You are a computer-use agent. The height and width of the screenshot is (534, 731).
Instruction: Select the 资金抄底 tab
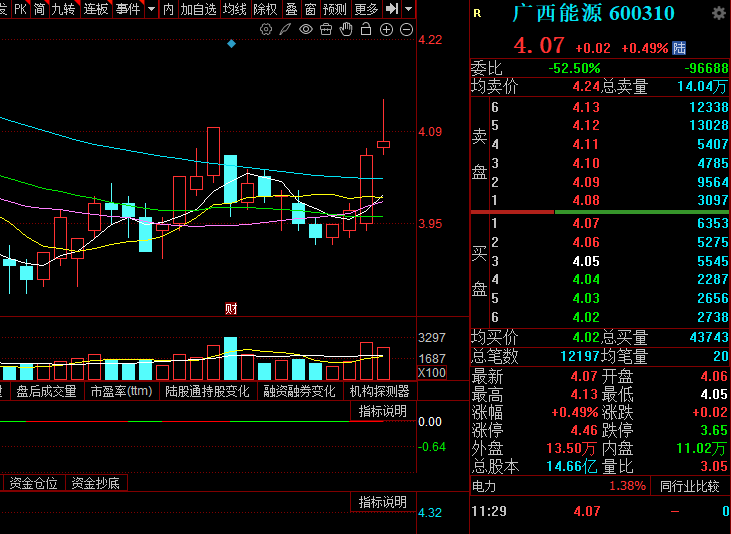tap(96, 483)
